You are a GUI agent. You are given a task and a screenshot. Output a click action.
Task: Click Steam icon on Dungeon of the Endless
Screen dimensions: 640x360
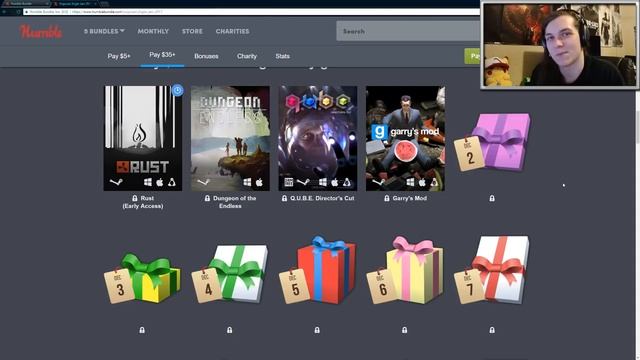coord(203,182)
